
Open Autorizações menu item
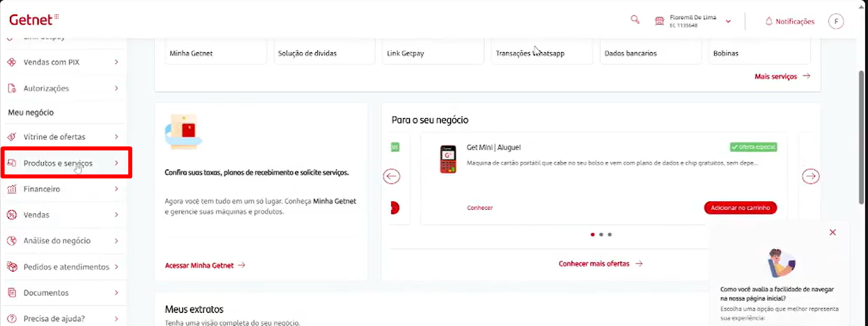63,89
